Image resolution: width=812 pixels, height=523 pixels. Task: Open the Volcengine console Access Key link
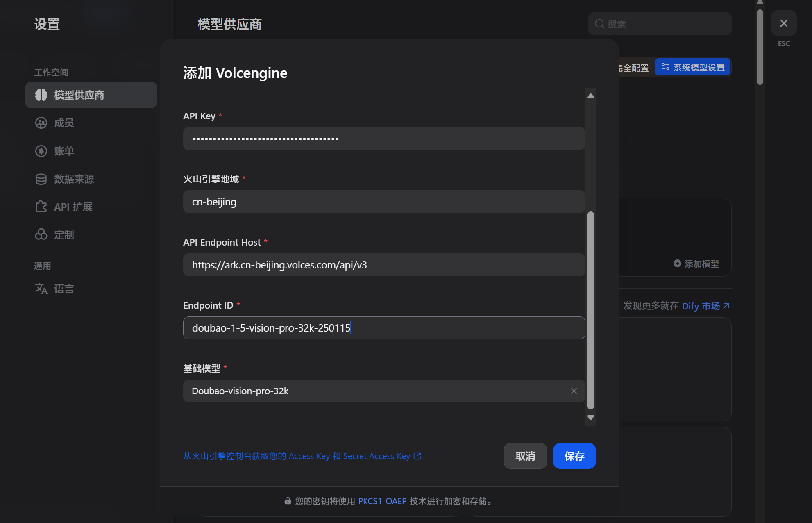click(x=302, y=456)
